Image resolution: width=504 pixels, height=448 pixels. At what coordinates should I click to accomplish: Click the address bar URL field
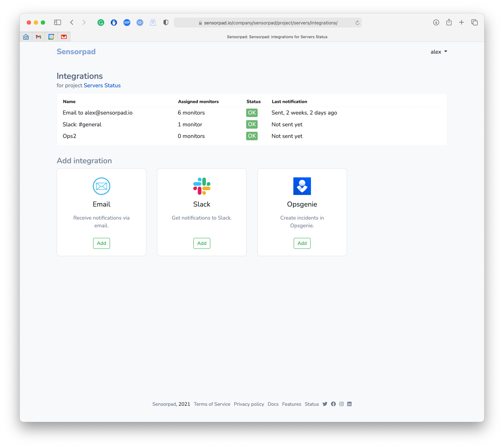pyautogui.click(x=270, y=23)
